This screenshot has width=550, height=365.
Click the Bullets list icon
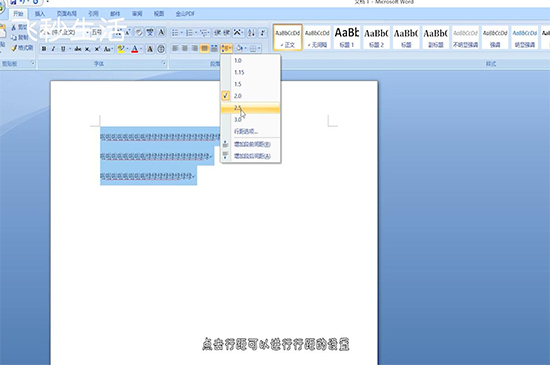point(175,33)
